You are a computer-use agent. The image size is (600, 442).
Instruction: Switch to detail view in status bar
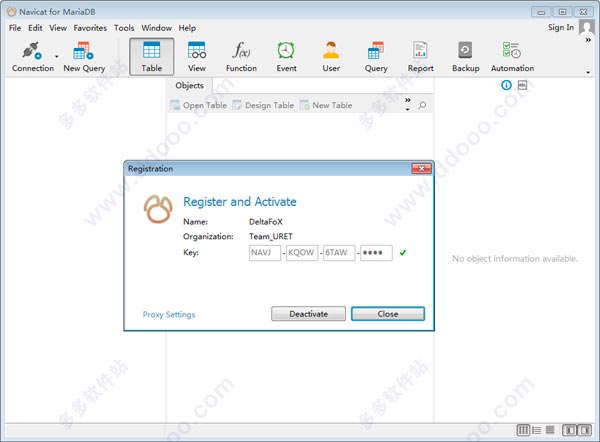[x=550, y=431]
